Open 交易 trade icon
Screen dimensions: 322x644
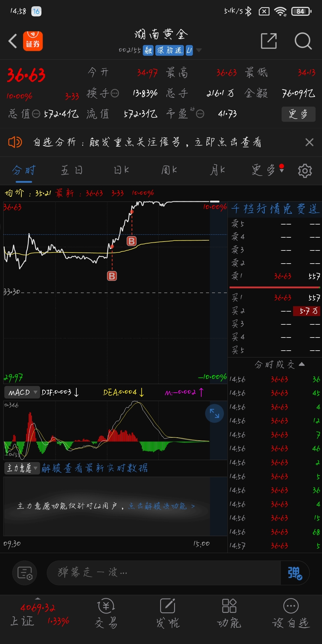click(106, 614)
